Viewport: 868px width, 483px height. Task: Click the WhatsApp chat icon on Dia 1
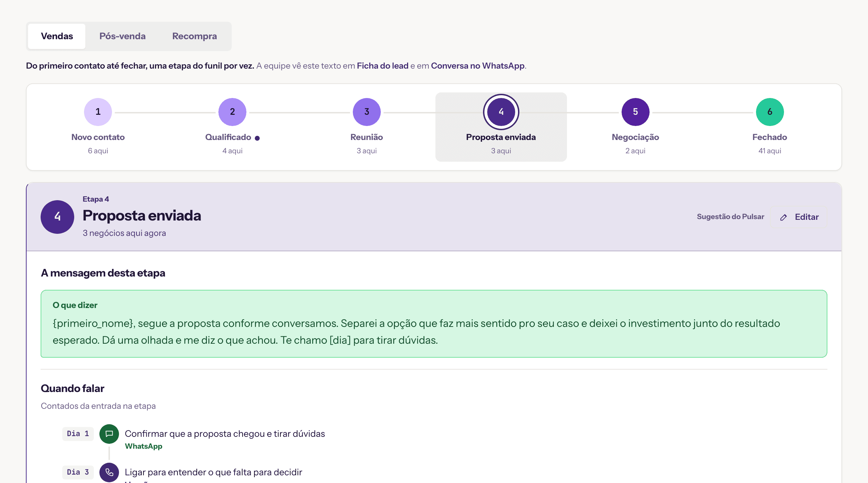109,434
